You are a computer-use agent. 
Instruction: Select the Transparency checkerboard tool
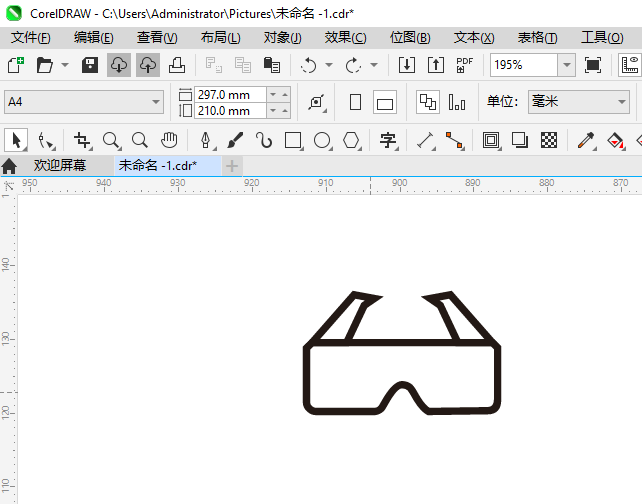[x=549, y=140]
